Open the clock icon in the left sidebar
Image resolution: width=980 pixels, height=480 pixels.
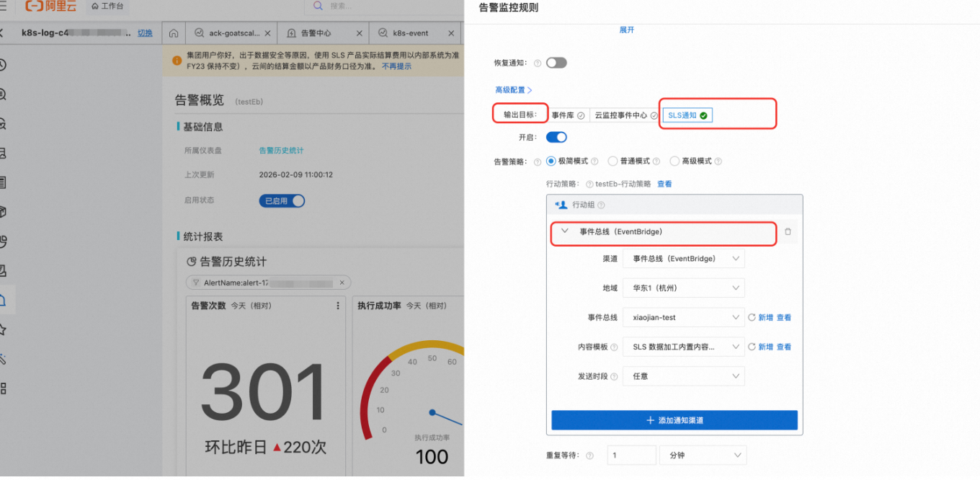[x=3, y=65]
